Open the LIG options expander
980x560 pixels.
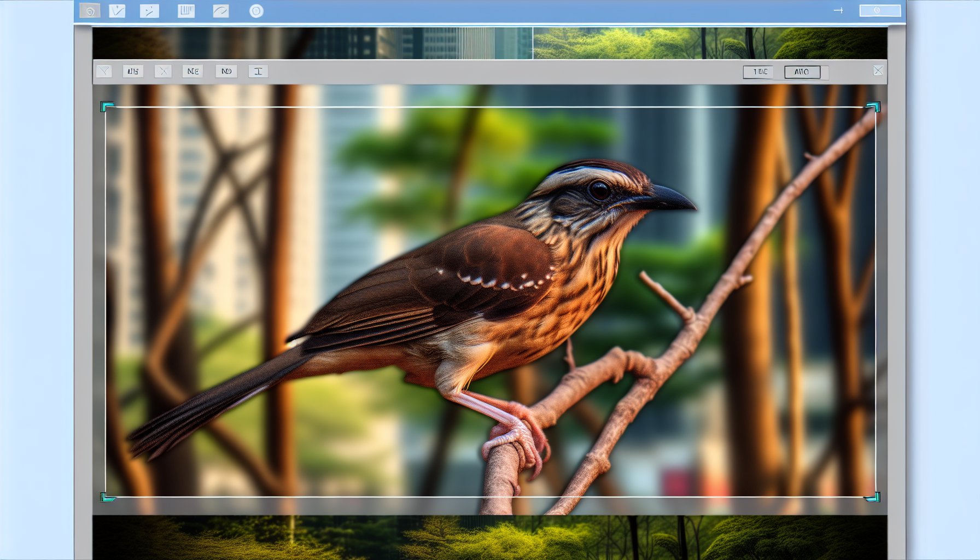click(133, 71)
